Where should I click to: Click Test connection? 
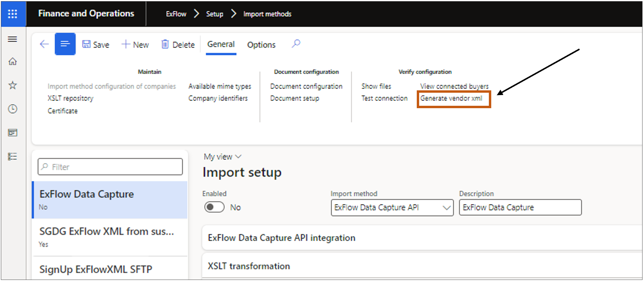(384, 98)
